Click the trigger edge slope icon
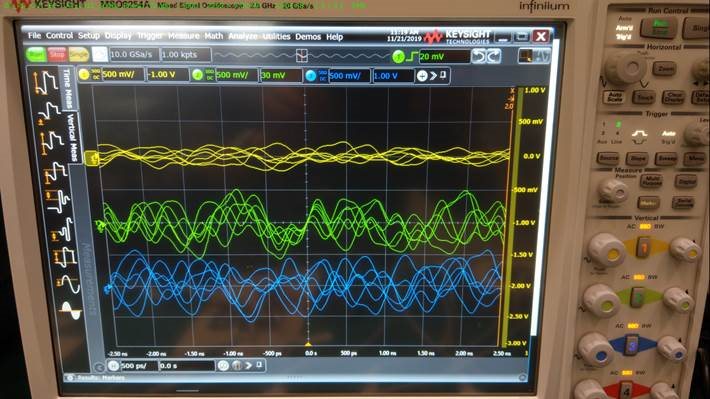This screenshot has height=399, width=710. click(x=412, y=57)
